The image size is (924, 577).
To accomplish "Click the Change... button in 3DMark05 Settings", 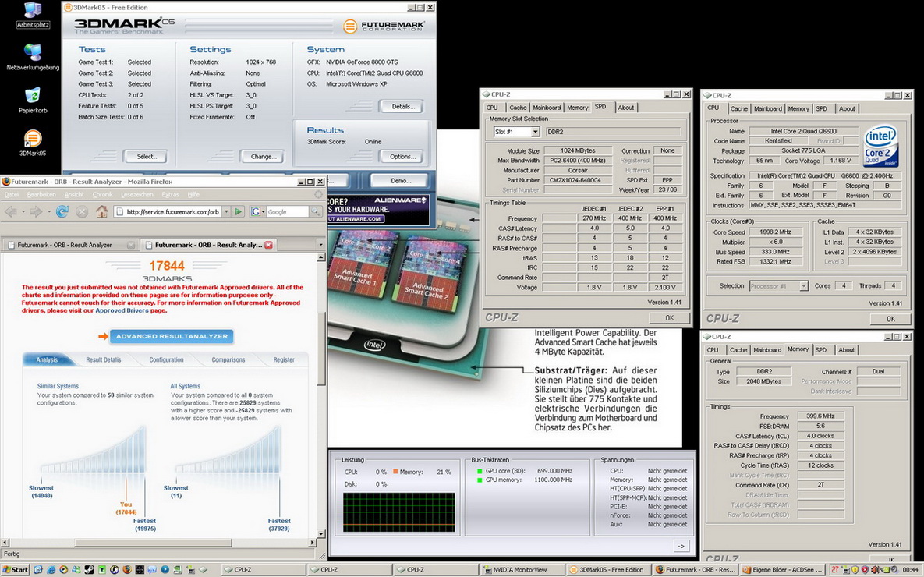I will [263, 157].
